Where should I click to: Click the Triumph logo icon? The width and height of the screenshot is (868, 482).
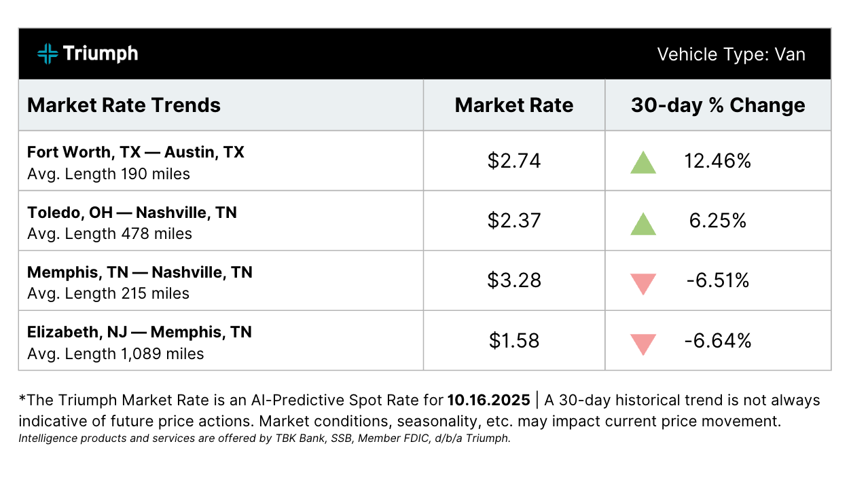point(48,54)
